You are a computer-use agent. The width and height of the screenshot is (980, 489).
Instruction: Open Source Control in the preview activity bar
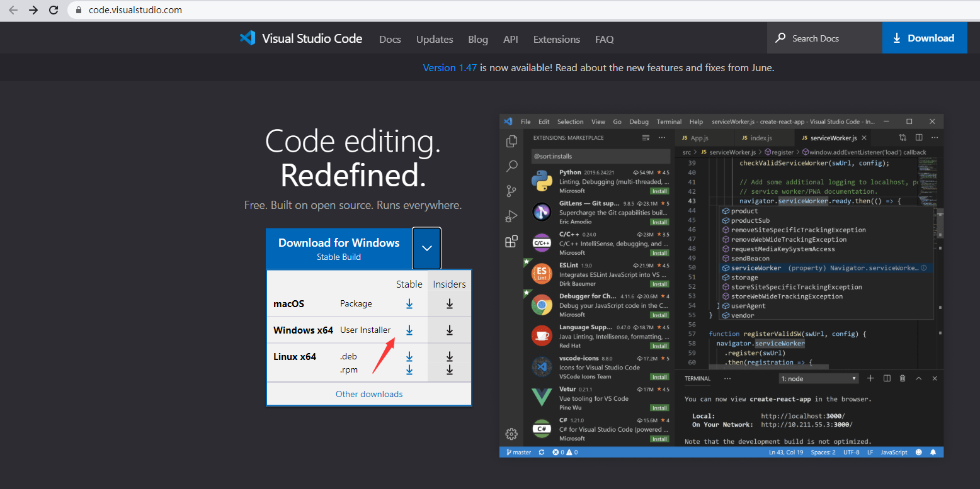tap(511, 191)
